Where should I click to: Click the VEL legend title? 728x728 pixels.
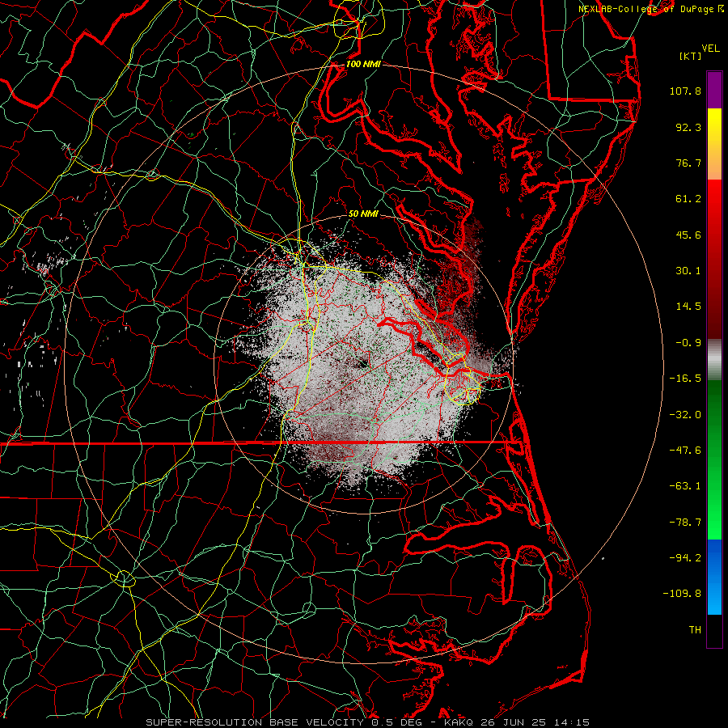click(x=710, y=49)
